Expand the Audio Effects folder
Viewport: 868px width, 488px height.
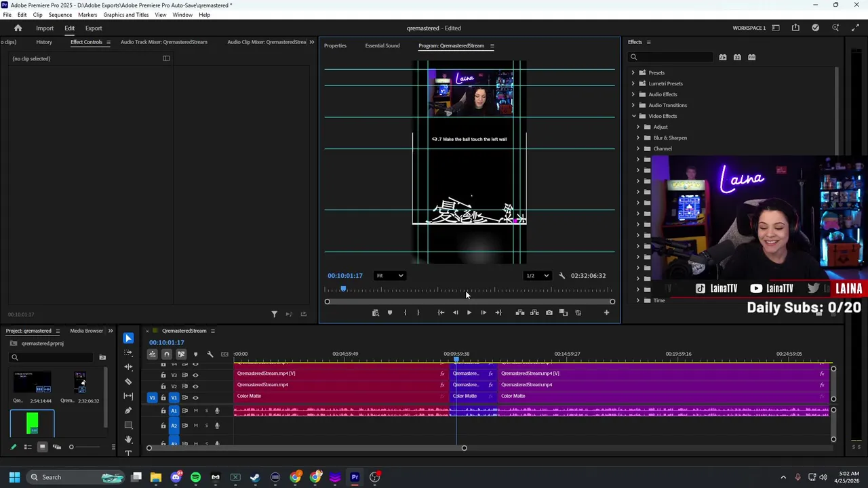pyautogui.click(x=633, y=94)
